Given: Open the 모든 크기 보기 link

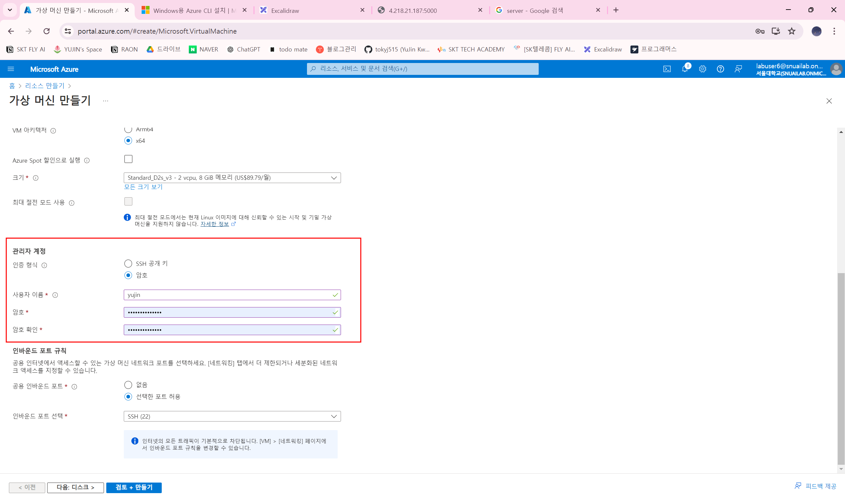Looking at the screenshot, I should click(x=143, y=187).
